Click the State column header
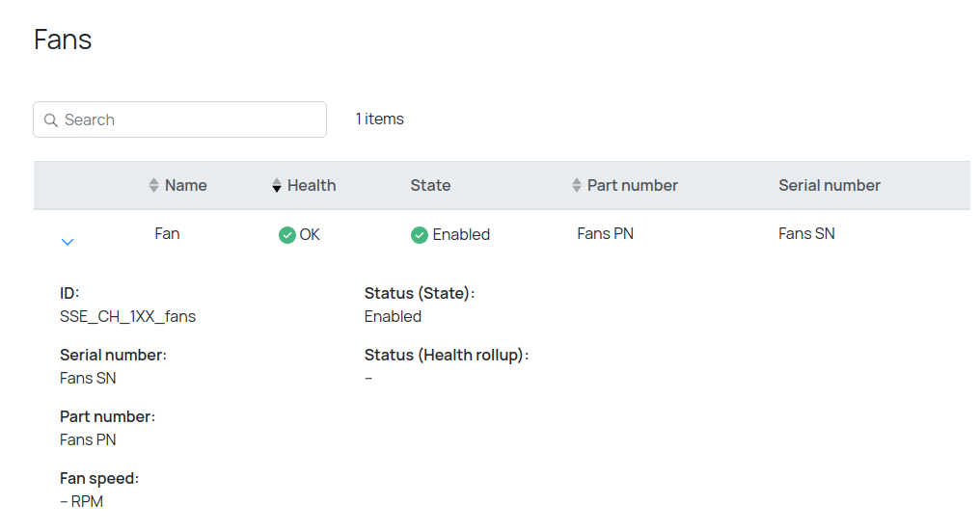This screenshot has width=980, height=531. coord(430,185)
